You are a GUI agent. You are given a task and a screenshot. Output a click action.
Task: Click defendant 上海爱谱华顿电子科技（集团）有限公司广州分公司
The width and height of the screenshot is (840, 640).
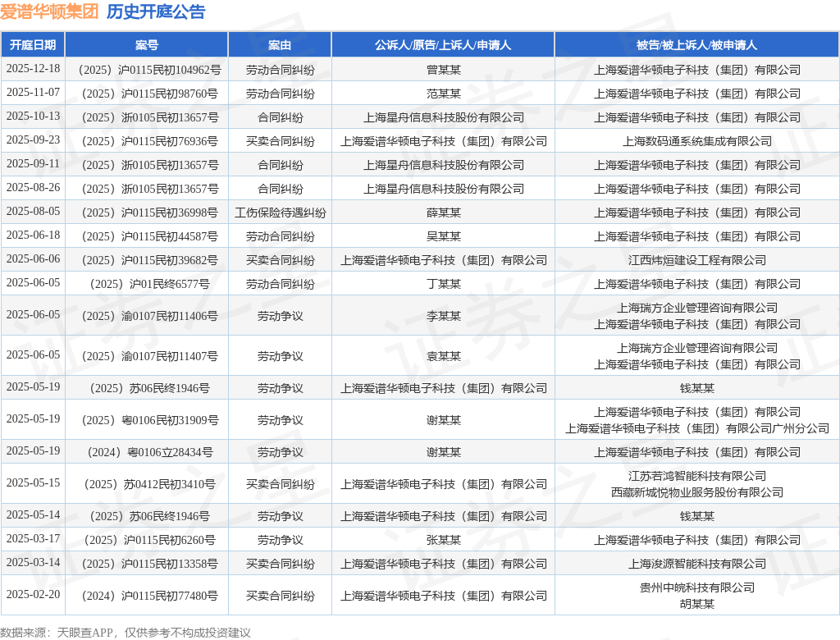[x=697, y=429]
